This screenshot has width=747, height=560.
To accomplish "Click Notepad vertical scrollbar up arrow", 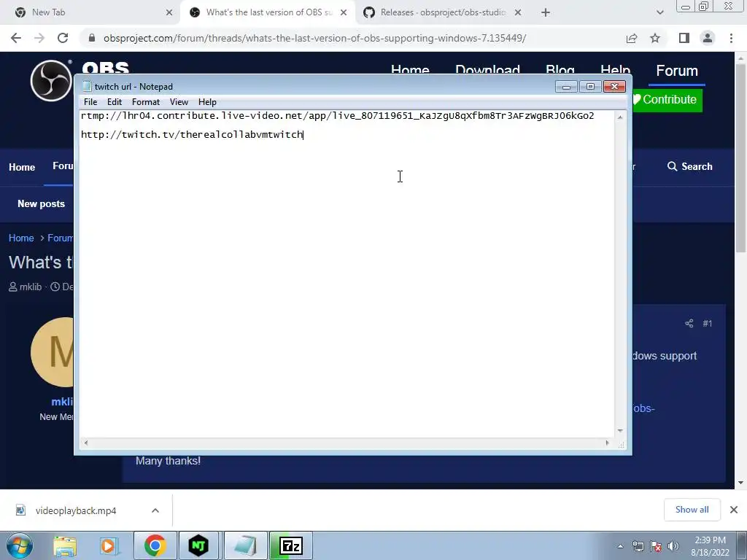I will pos(620,117).
